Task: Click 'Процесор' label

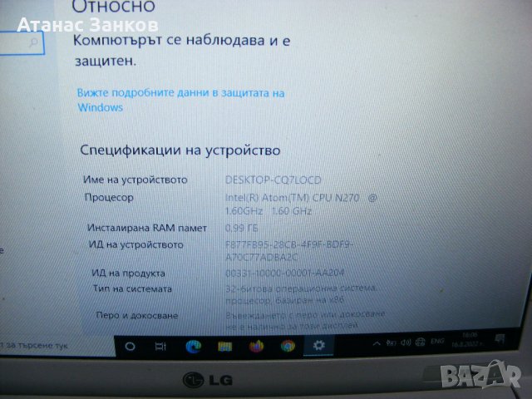Action: pyautogui.click(x=109, y=198)
